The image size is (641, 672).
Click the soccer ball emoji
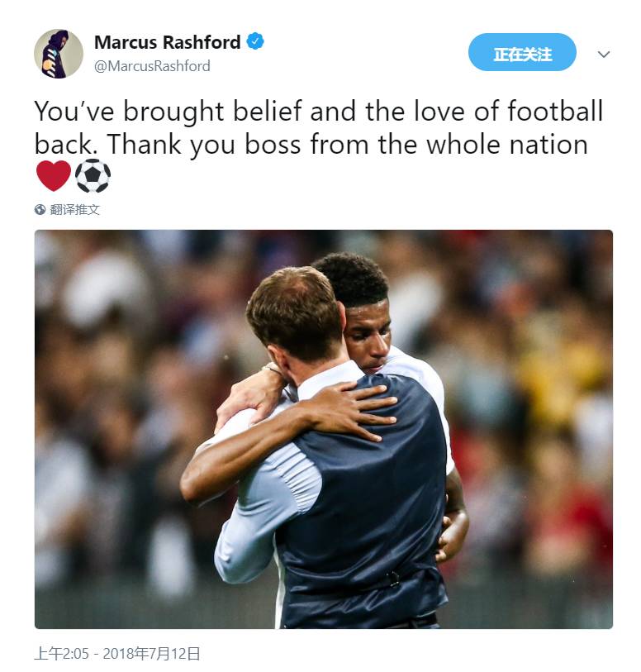[x=93, y=176]
